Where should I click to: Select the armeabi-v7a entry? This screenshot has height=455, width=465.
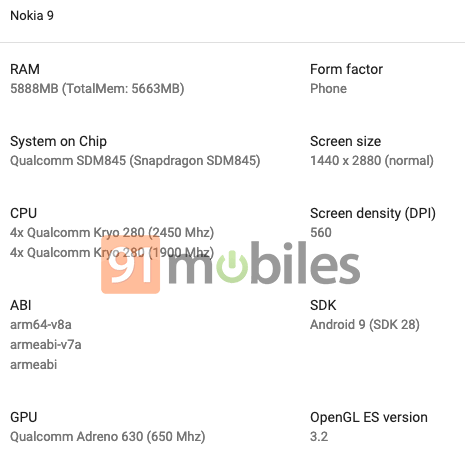(x=46, y=345)
